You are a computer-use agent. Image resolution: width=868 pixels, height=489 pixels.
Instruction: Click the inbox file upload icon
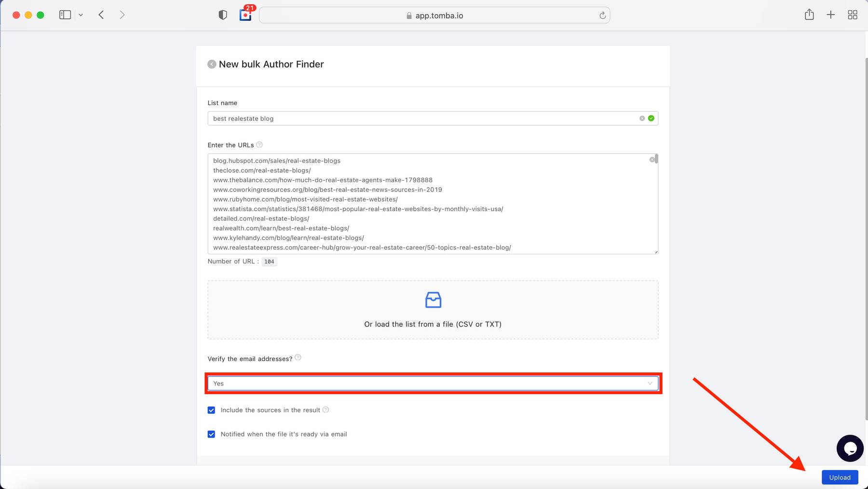433,300
